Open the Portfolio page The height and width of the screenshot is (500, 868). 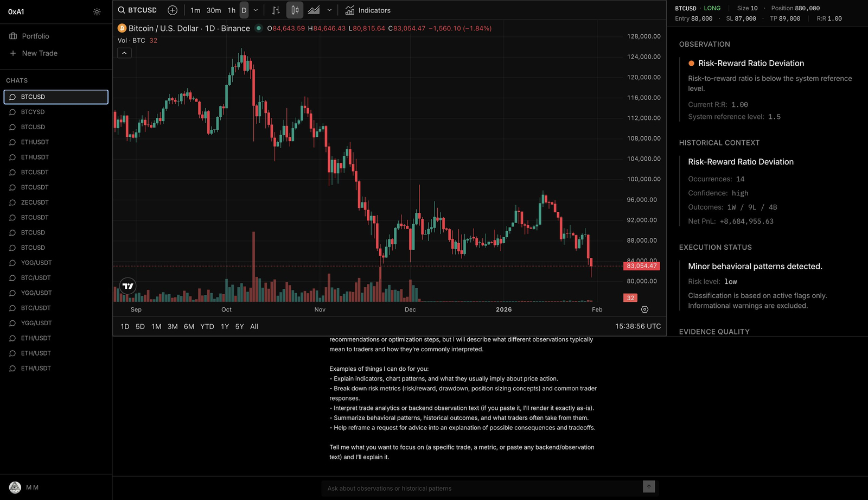35,36
